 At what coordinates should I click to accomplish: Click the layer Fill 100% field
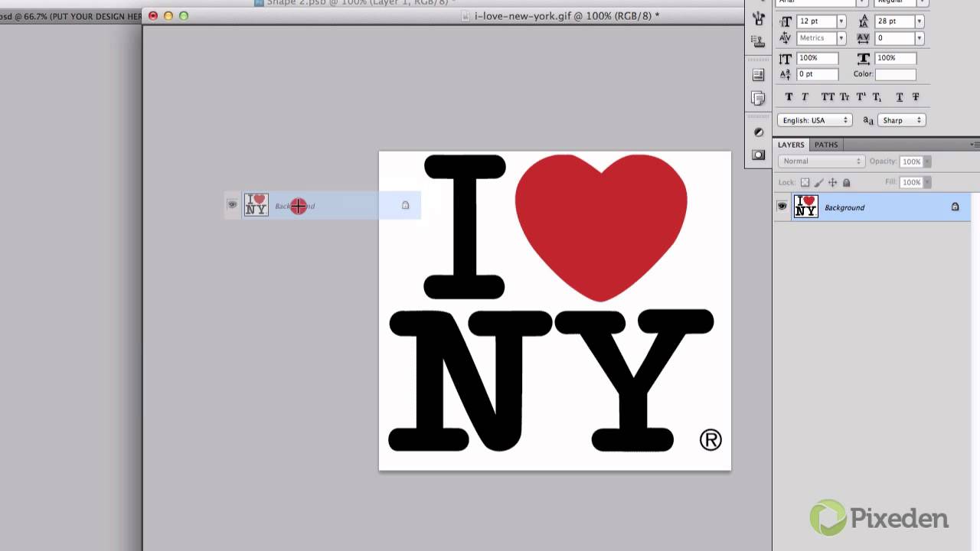click(x=911, y=182)
